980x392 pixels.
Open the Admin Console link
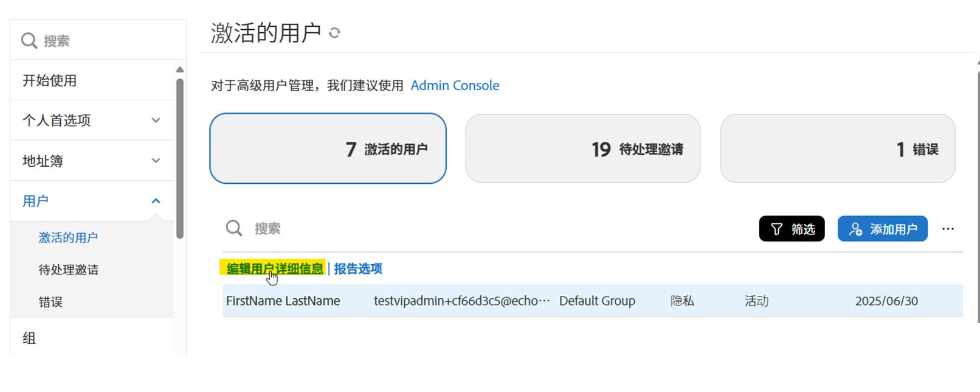click(455, 85)
